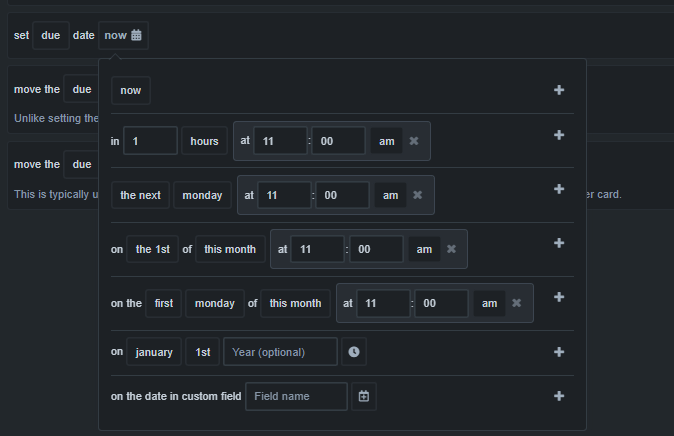Click plus for 'on the first monday' row

coord(559,297)
